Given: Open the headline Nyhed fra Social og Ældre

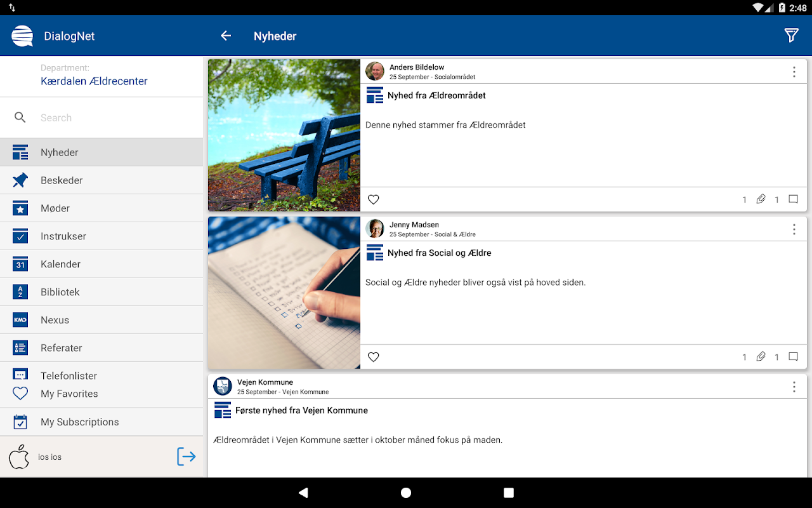Looking at the screenshot, I should tap(439, 253).
